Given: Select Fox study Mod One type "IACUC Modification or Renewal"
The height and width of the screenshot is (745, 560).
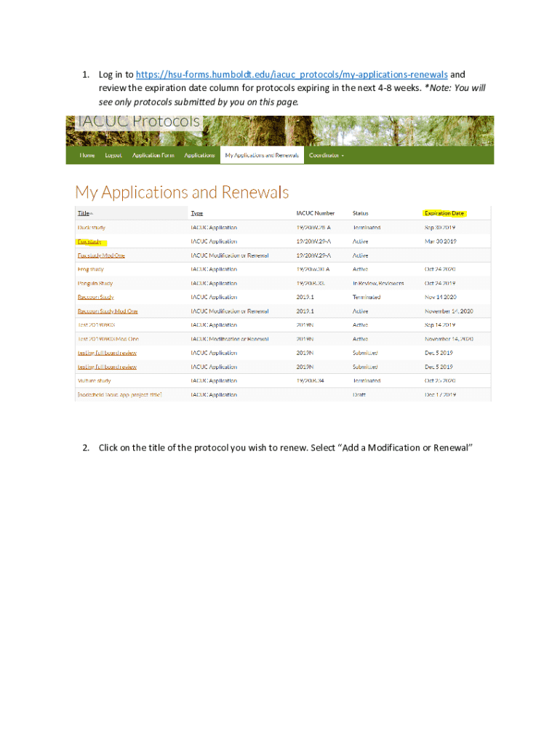Looking at the screenshot, I should [229, 255].
